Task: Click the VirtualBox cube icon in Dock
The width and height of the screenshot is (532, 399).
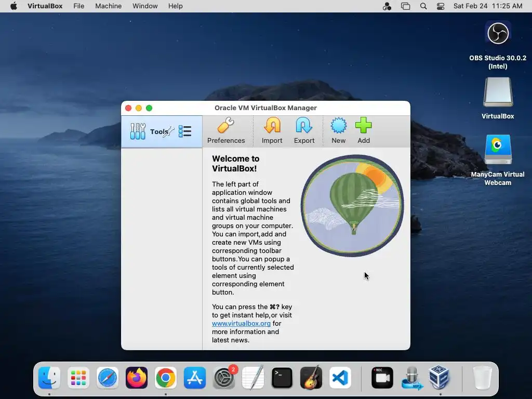Action: (439, 377)
